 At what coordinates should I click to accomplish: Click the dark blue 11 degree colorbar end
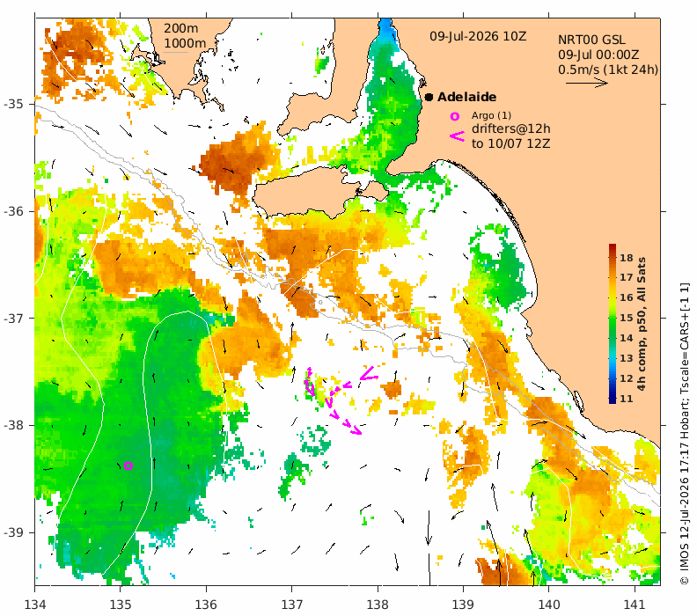pos(613,399)
